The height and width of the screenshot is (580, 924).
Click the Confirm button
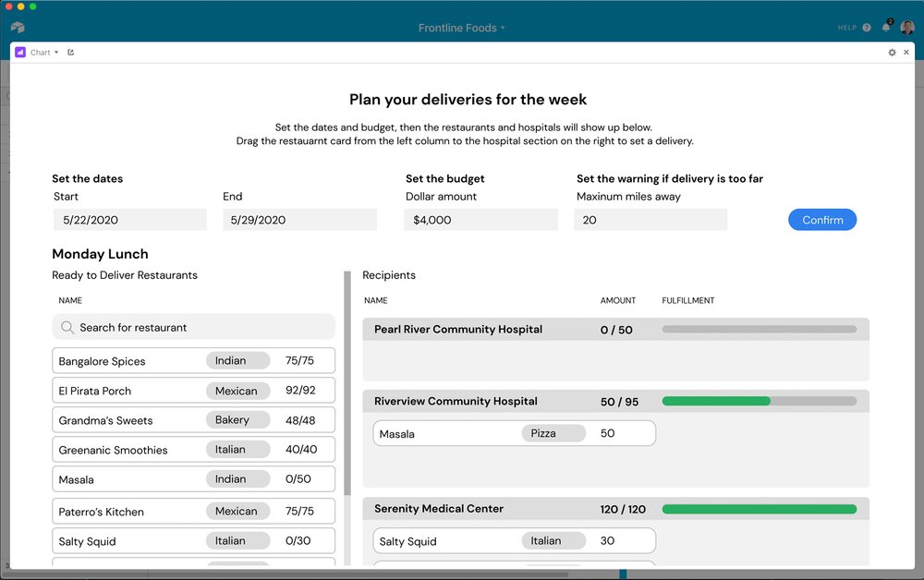tap(822, 220)
